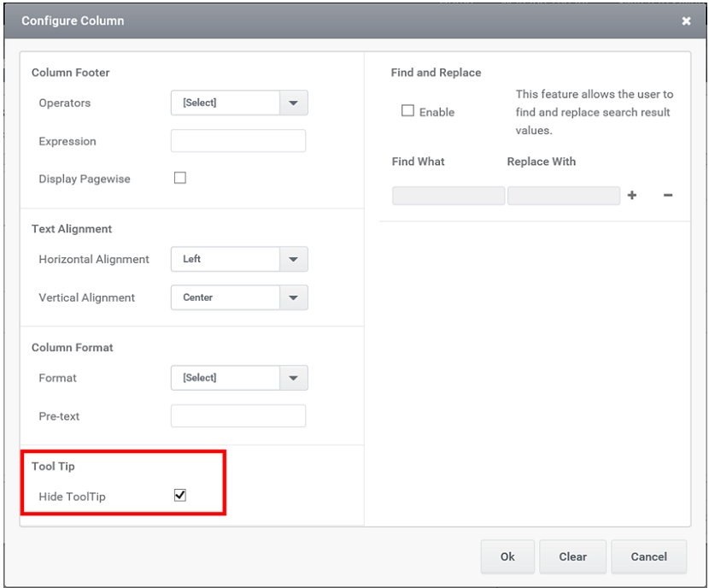Screen dimensions: 709x588
Task: Open the Horizontal Alignment dropdown
Action: [x=239, y=259]
